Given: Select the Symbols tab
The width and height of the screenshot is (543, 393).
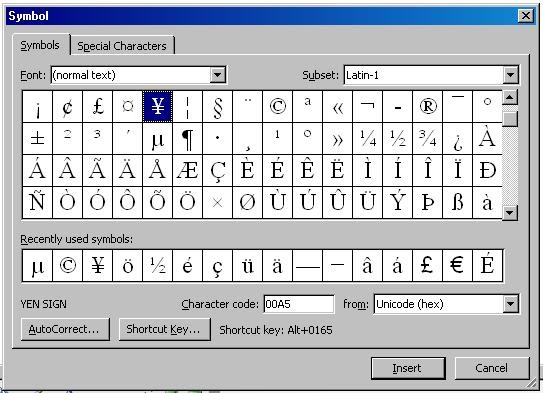Looking at the screenshot, I should tap(40, 45).
